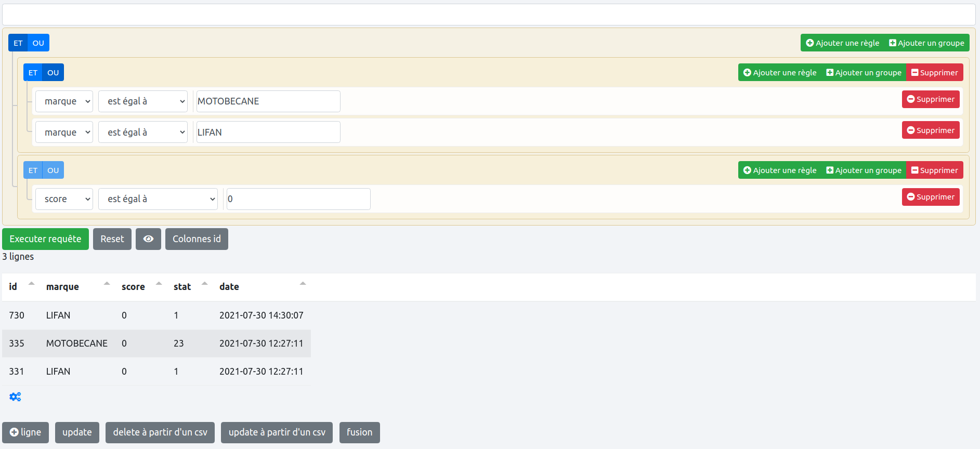This screenshot has height=449, width=980.
Task: Add a new ligne with plus button
Action: pyautogui.click(x=25, y=432)
